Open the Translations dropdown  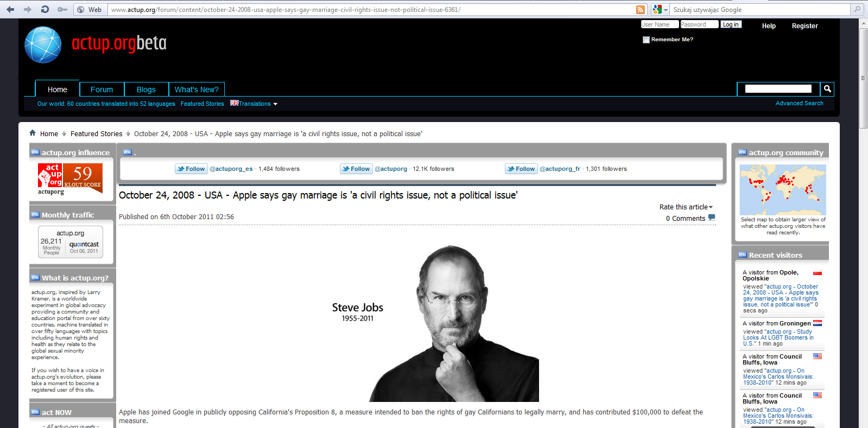click(x=254, y=104)
